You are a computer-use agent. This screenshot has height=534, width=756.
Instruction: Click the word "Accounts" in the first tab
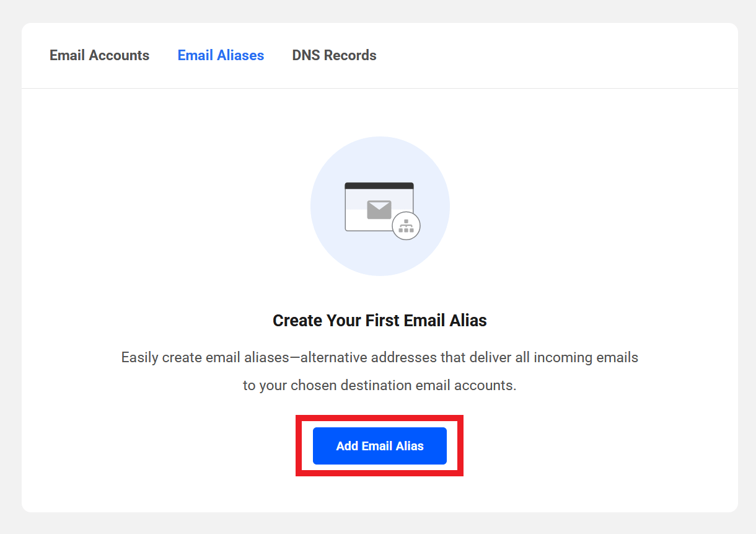[119, 55]
